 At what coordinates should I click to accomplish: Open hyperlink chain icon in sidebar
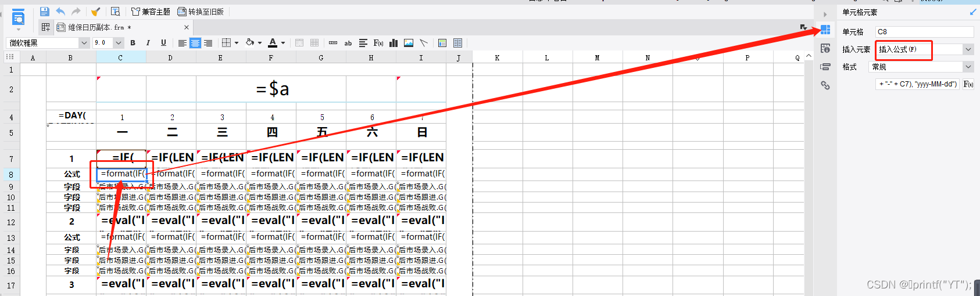coord(825,85)
